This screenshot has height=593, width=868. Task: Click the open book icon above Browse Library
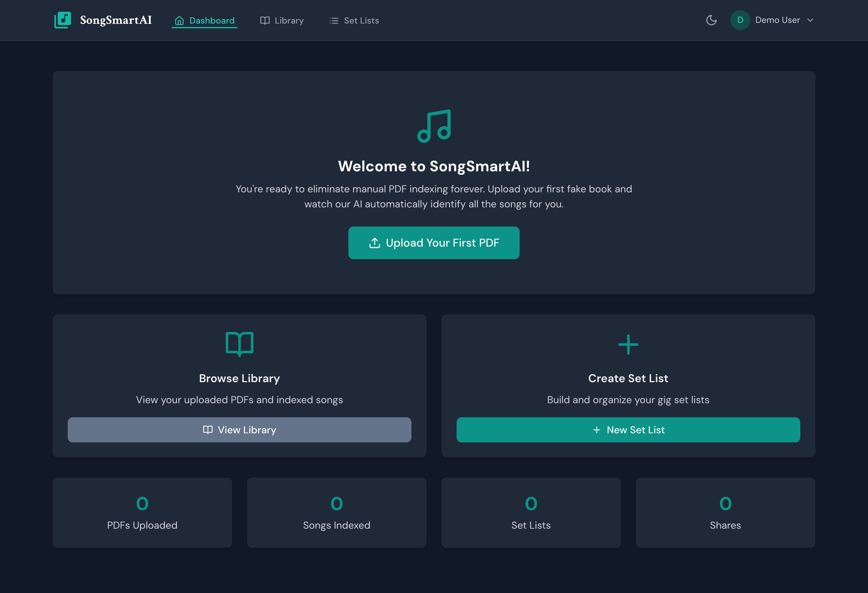point(239,343)
